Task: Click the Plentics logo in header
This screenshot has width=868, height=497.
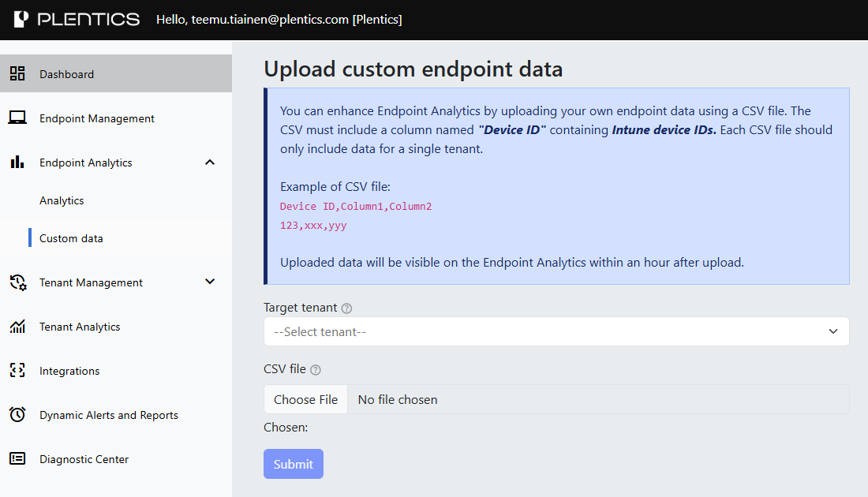Action: tap(77, 20)
